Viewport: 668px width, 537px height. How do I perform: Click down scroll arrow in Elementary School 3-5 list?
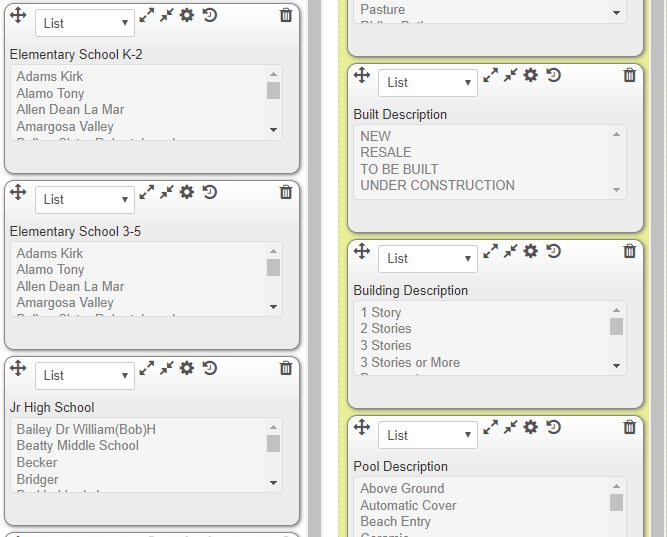[274, 307]
